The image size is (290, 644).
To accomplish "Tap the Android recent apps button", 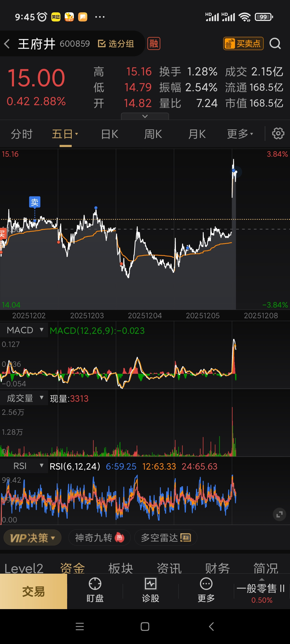I will tap(80, 627).
